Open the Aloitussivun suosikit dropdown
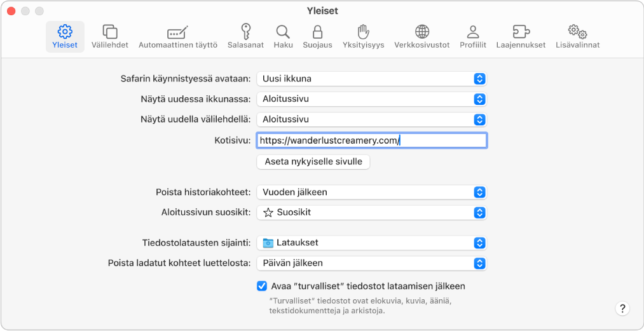The height and width of the screenshot is (331, 644). [371, 212]
